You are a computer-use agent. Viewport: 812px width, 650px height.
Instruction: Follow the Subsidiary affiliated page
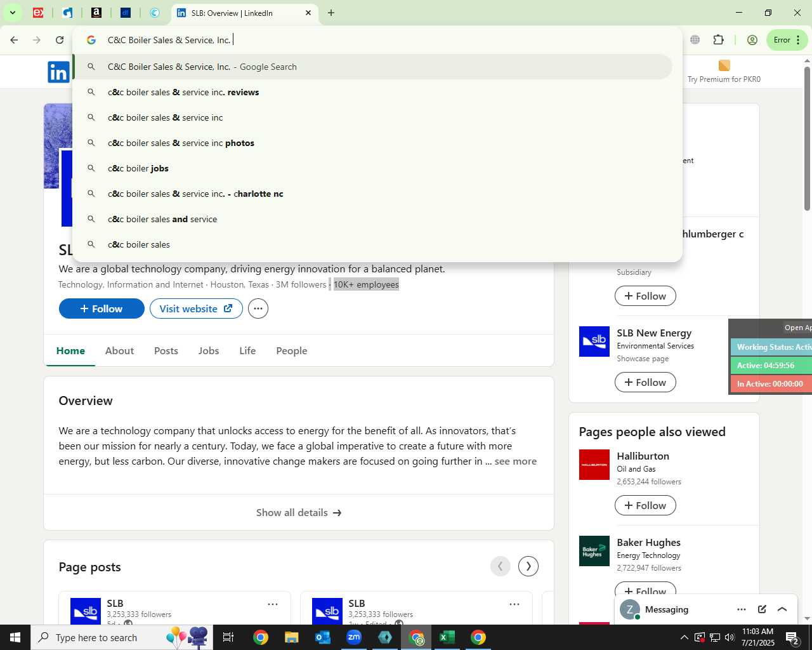645,296
